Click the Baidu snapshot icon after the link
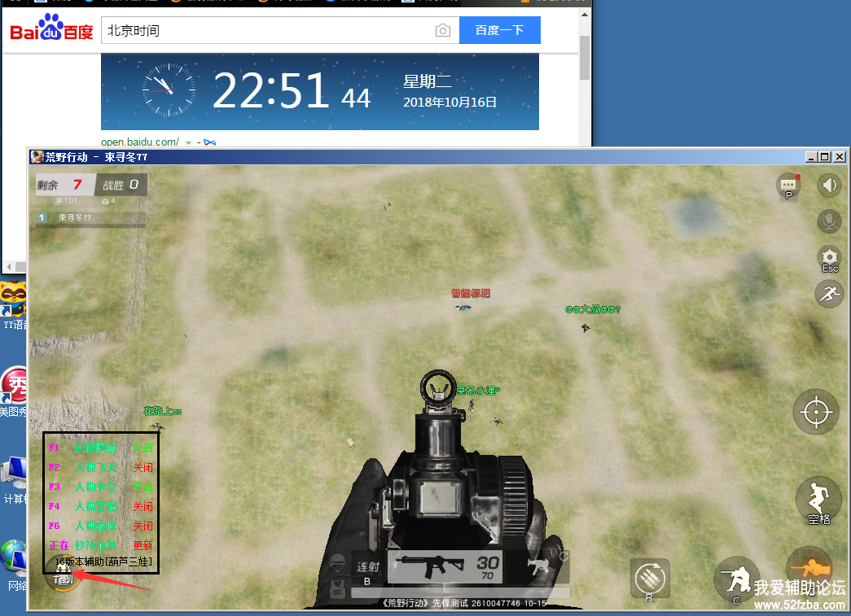The height and width of the screenshot is (616, 851). tap(210, 142)
